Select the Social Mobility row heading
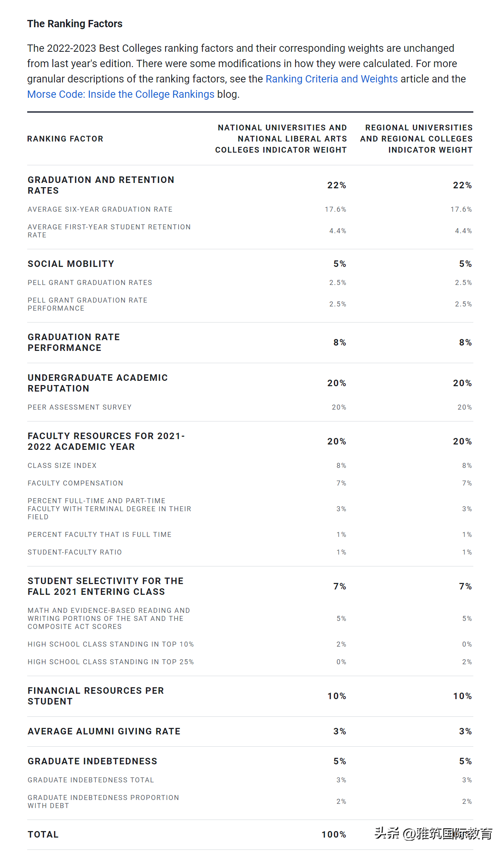The width and height of the screenshot is (504, 851). (x=71, y=264)
